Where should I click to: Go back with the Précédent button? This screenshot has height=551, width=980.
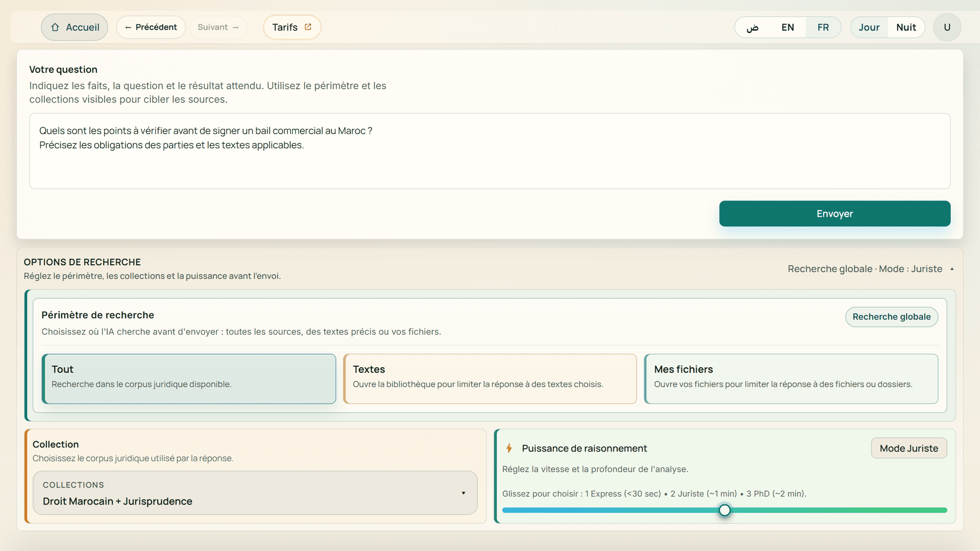click(151, 27)
